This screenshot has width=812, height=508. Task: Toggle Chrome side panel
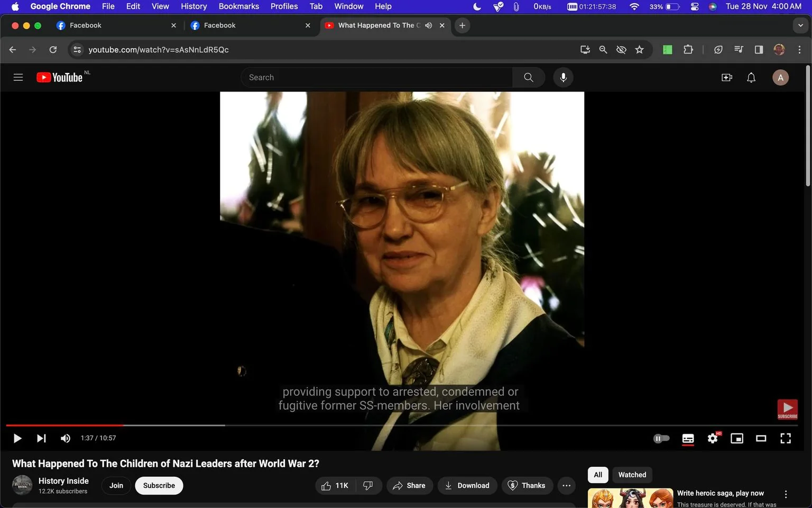pos(759,50)
